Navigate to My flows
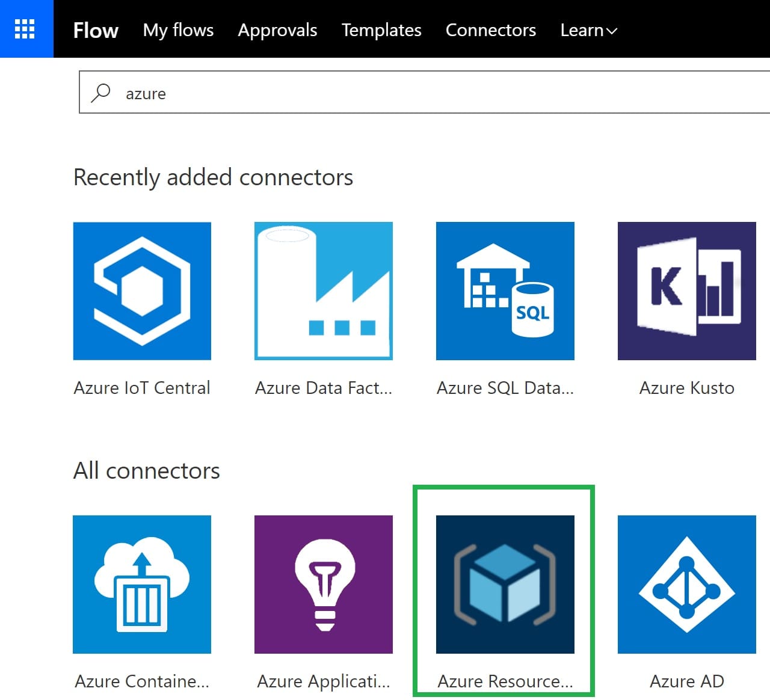770x700 pixels. tap(178, 30)
